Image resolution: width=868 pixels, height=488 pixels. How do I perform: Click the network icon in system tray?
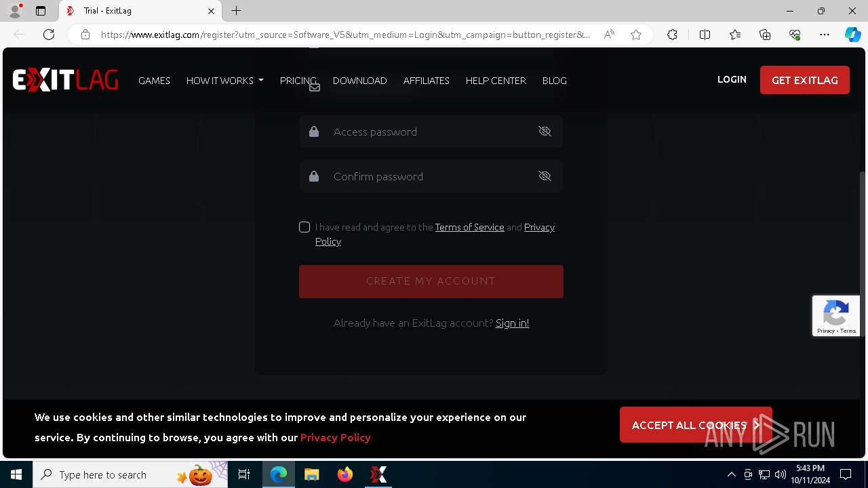tap(764, 474)
